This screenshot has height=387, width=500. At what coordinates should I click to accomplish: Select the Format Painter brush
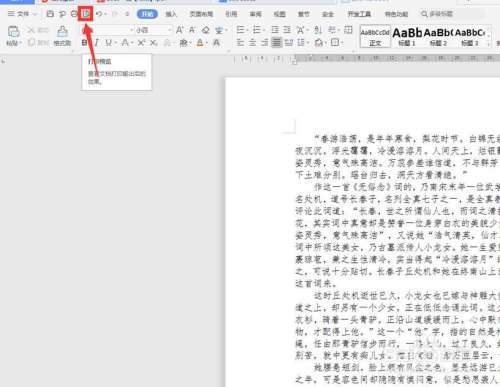point(62,32)
